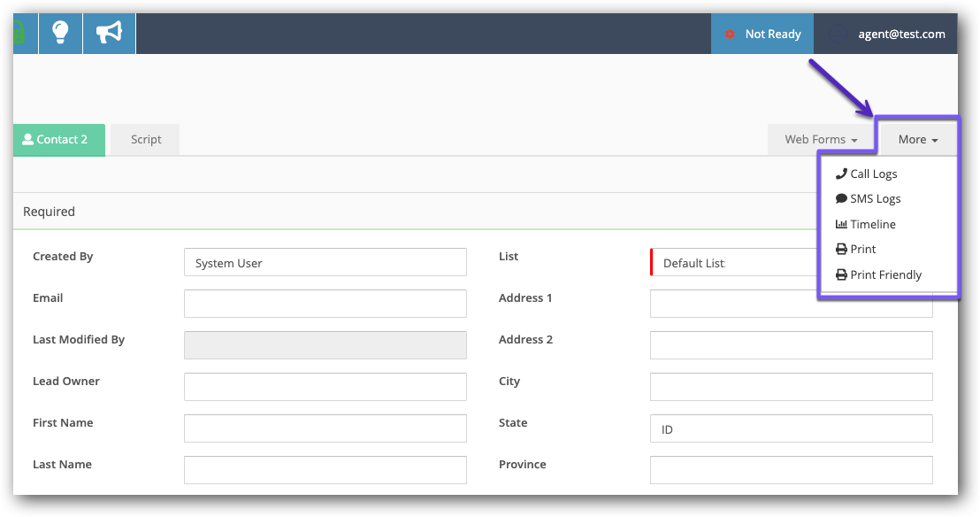The image size is (980, 517).
Task: Open the megaphone announcements icon
Action: 109,34
